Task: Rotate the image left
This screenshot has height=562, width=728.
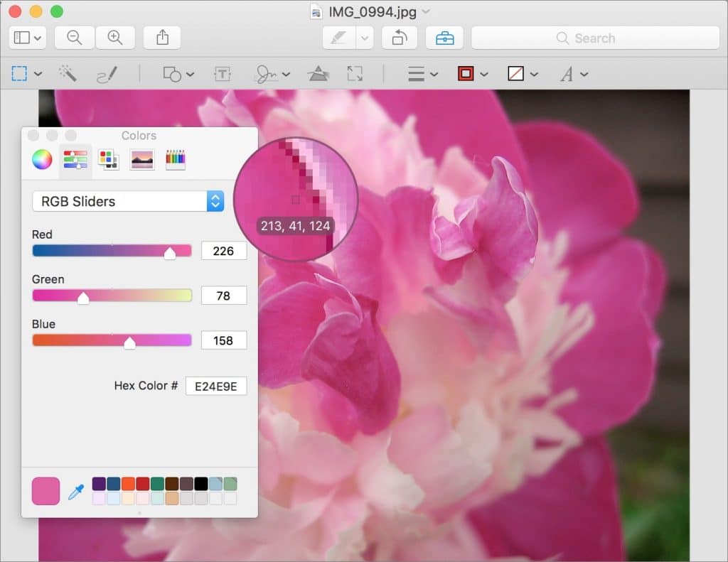Action: click(x=399, y=38)
